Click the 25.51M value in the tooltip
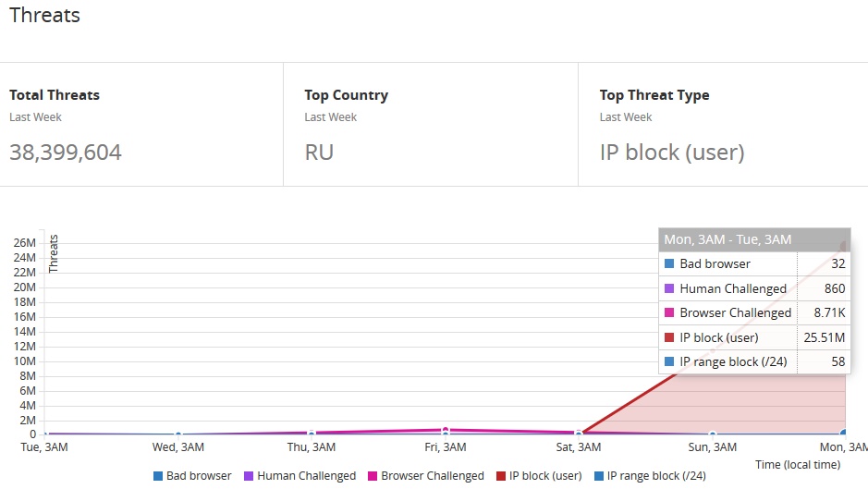The height and width of the screenshot is (489, 868). point(825,337)
